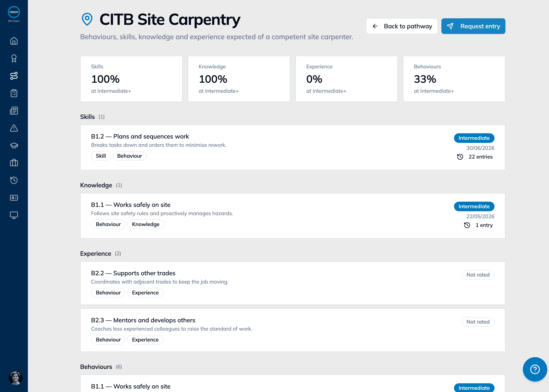This screenshot has width=549, height=392.
Task: Click the Skill tag on B1.2
Action: pos(101,156)
